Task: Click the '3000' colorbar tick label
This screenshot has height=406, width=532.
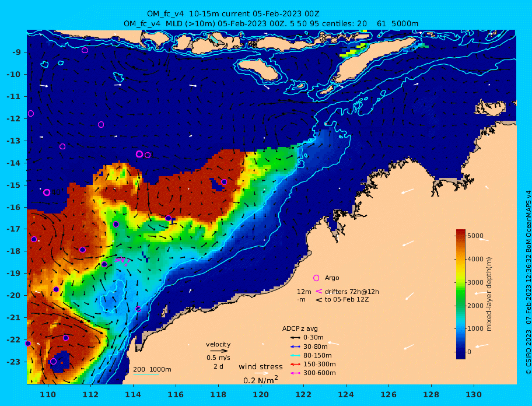Action: point(475,282)
